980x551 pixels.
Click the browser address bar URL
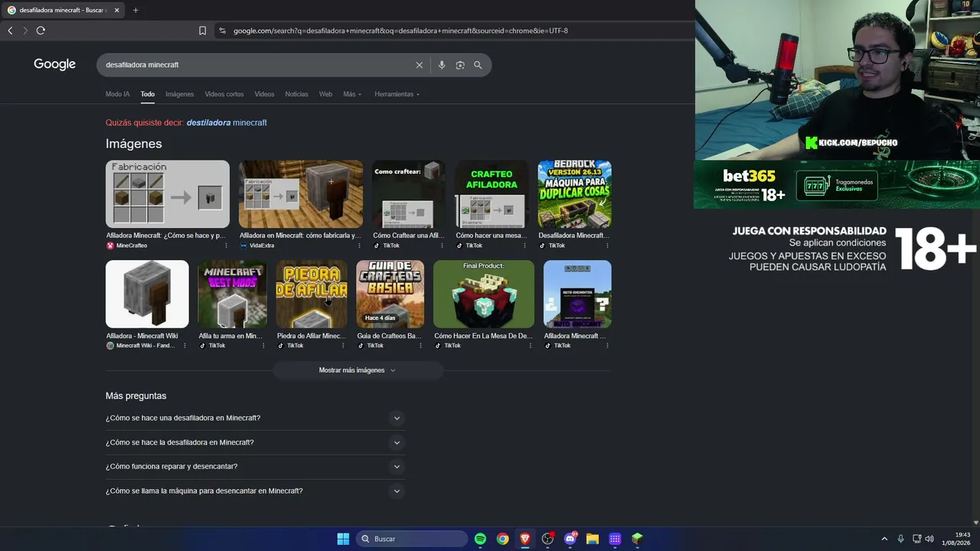tap(400, 31)
